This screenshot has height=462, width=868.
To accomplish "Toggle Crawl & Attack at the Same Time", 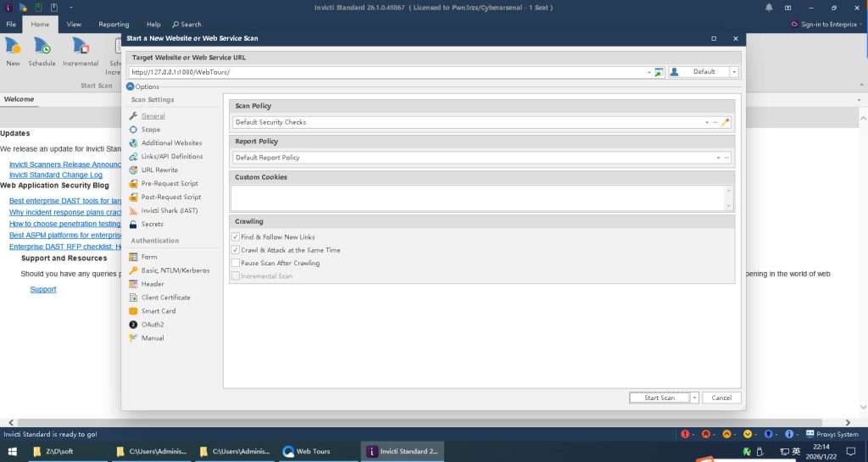I will coord(236,250).
